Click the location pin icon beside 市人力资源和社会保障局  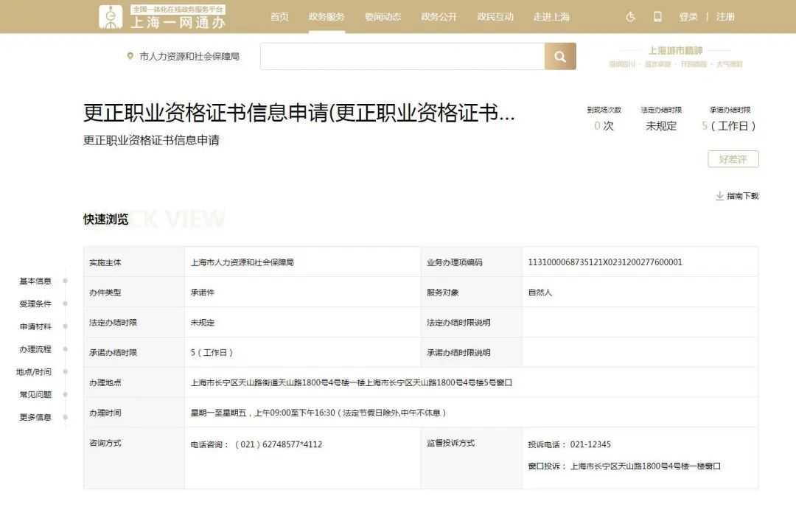(130, 57)
